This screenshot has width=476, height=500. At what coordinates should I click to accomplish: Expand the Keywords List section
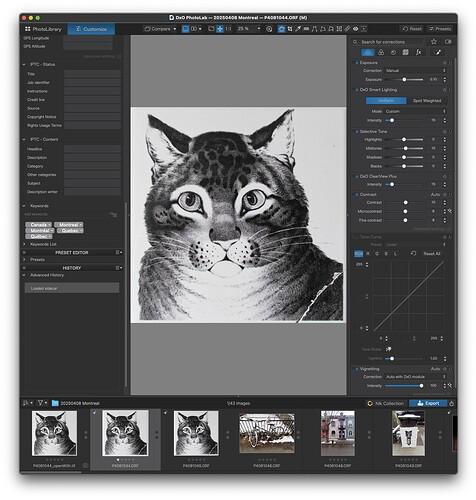coord(24,244)
